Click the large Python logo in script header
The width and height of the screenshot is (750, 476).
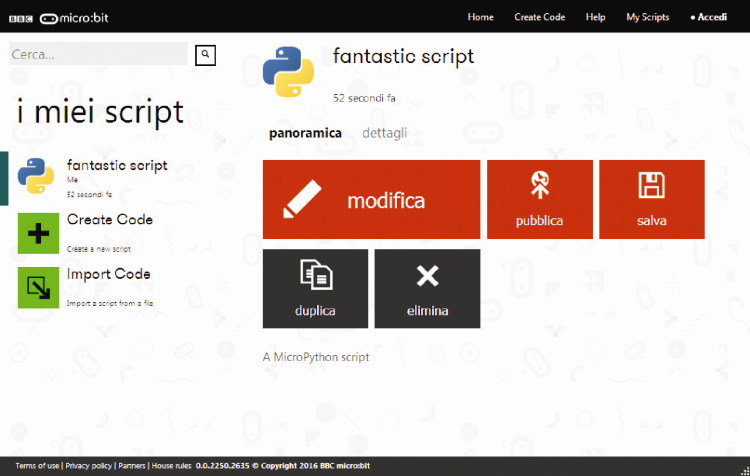288,72
